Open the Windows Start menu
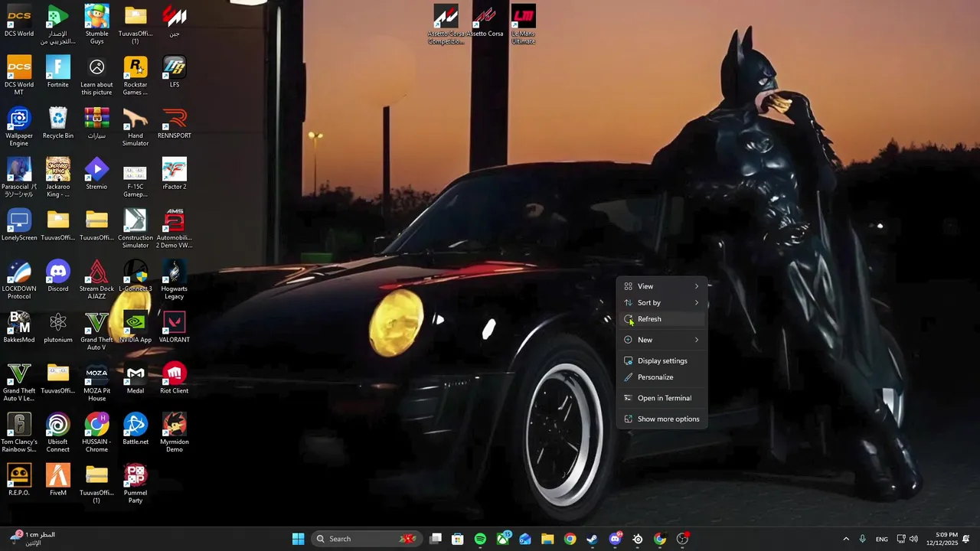Image resolution: width=980 pixels, height=551 pixels. click(298, 539)
